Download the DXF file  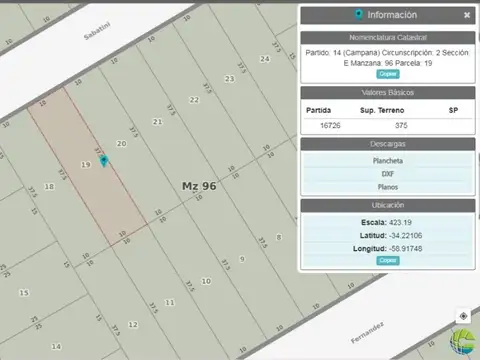388,174
